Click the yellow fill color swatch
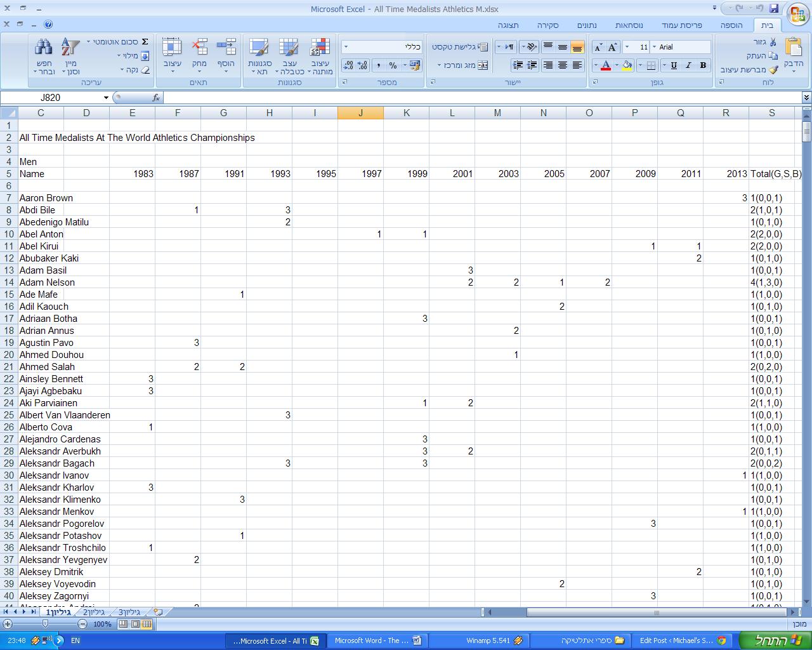Image resolution: width=812 pixels, height=650 pixels. click(627, 65)
